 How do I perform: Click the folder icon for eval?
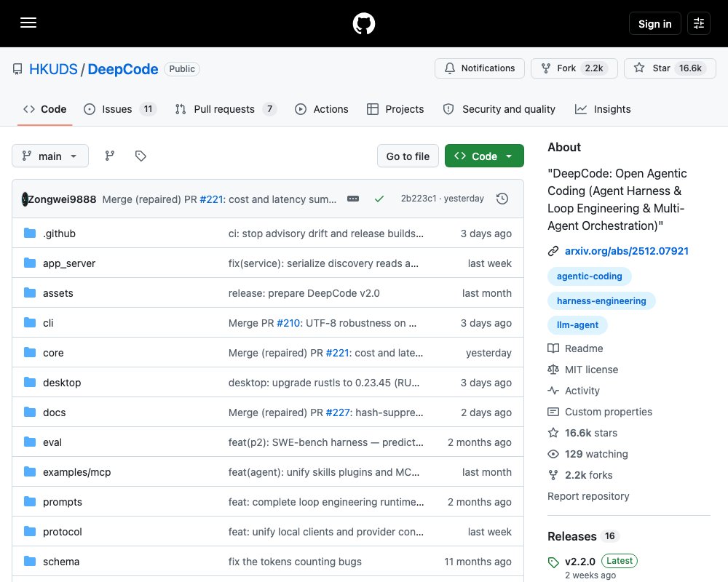30,442
